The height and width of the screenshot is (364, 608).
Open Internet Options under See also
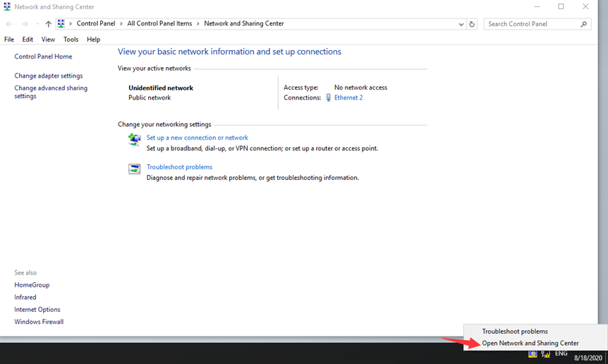(x=37, y=310)
